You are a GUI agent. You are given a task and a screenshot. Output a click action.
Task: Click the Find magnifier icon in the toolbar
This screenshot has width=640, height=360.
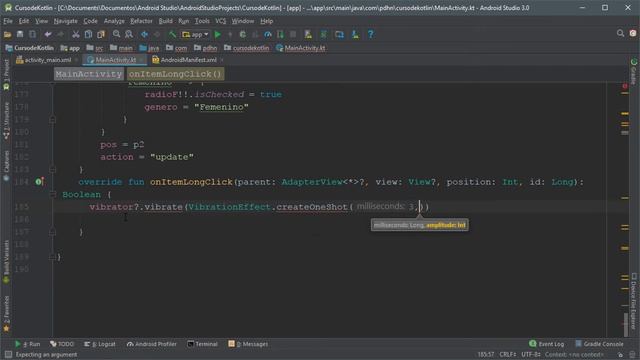[x=117, y=35]
